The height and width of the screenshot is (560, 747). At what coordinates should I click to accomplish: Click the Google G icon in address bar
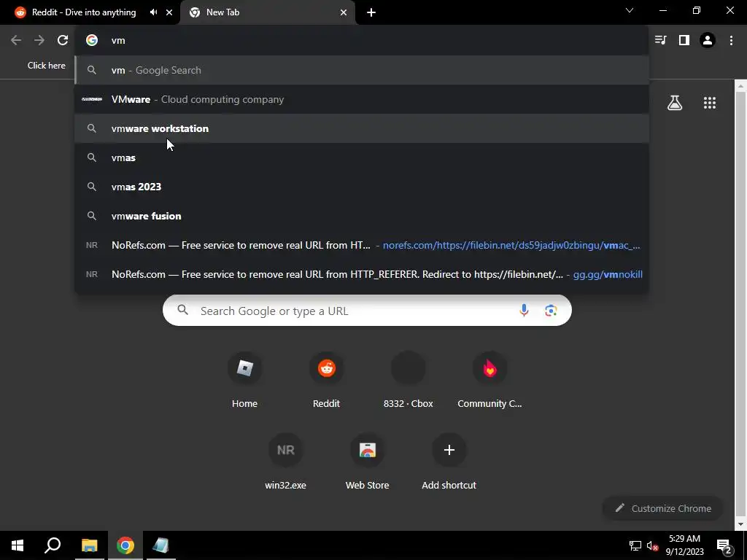coord(92,41)
